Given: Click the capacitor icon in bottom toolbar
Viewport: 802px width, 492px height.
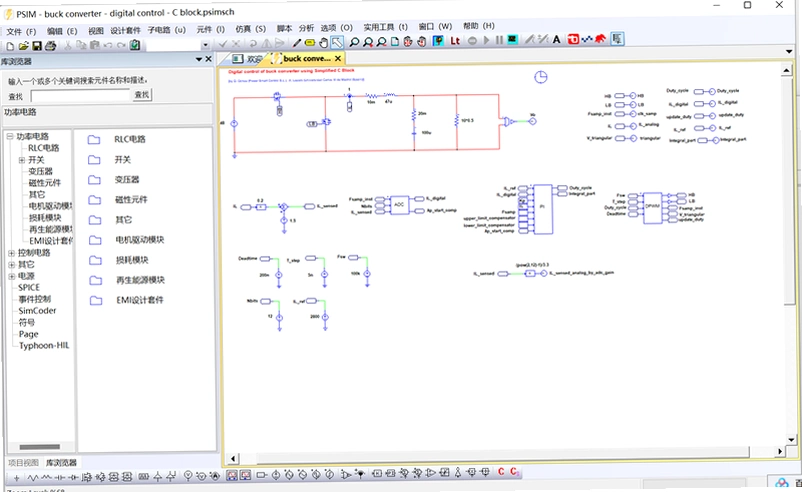Looking at the screenshot, I should pyautogui.click(x=60, y=478).
